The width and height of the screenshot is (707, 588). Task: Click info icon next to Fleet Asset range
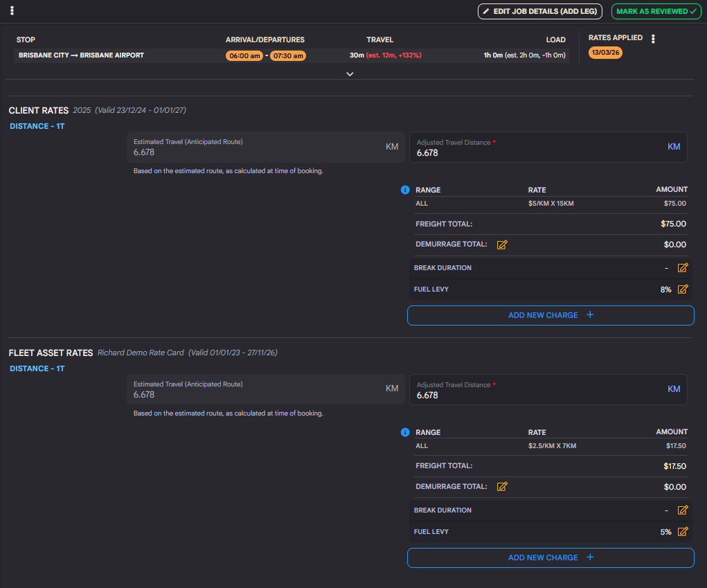click(x=405, y=432)
